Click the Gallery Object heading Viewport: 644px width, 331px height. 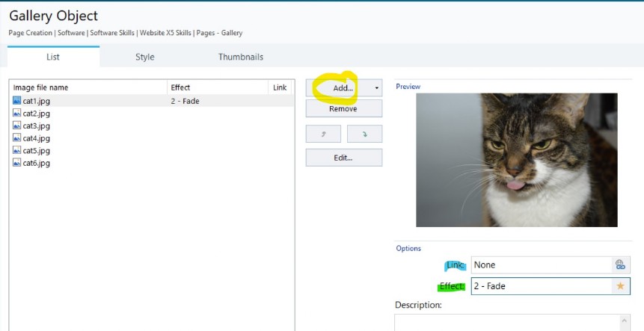[53, 16]
